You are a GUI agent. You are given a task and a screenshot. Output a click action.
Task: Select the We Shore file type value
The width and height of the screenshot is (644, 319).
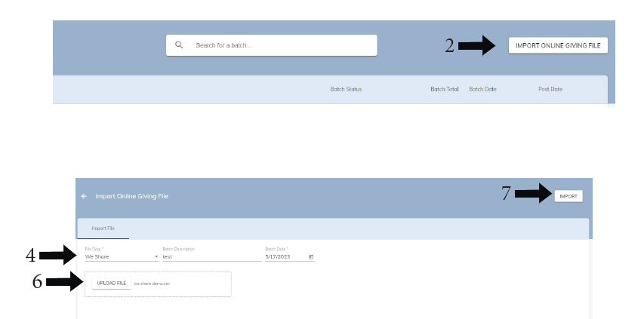tap(98, 257)
